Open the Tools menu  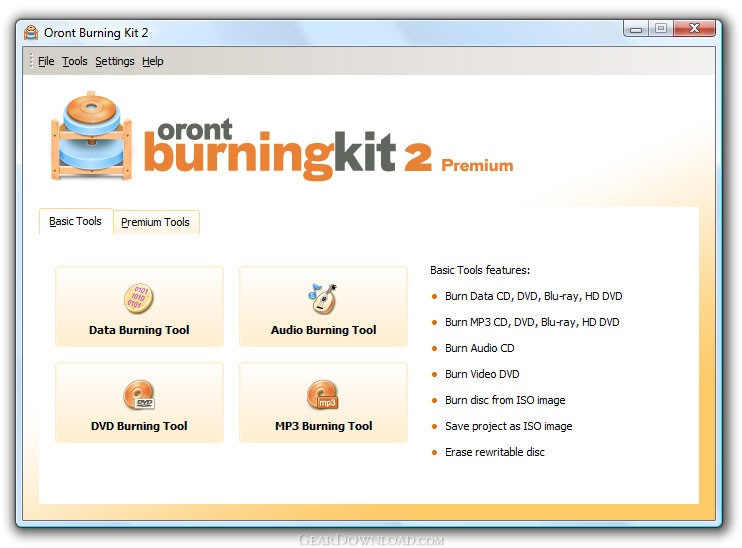point(75,61)
